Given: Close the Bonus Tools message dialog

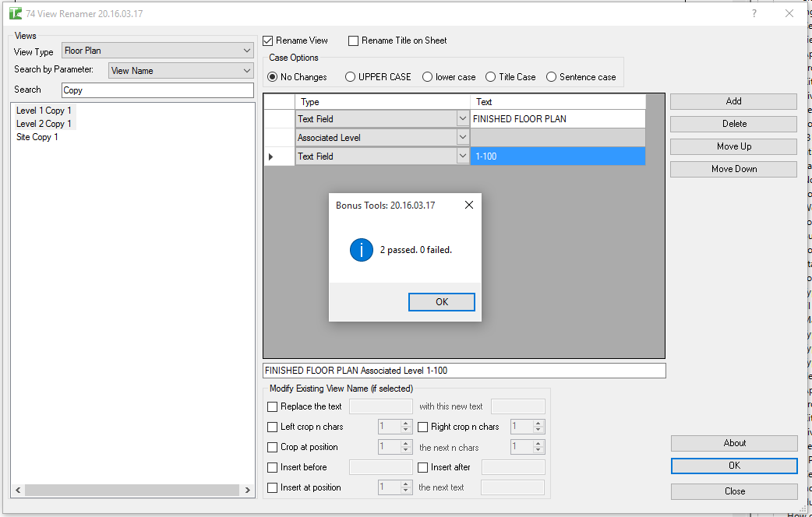Looking at the screenshot, I should (468, 206).
